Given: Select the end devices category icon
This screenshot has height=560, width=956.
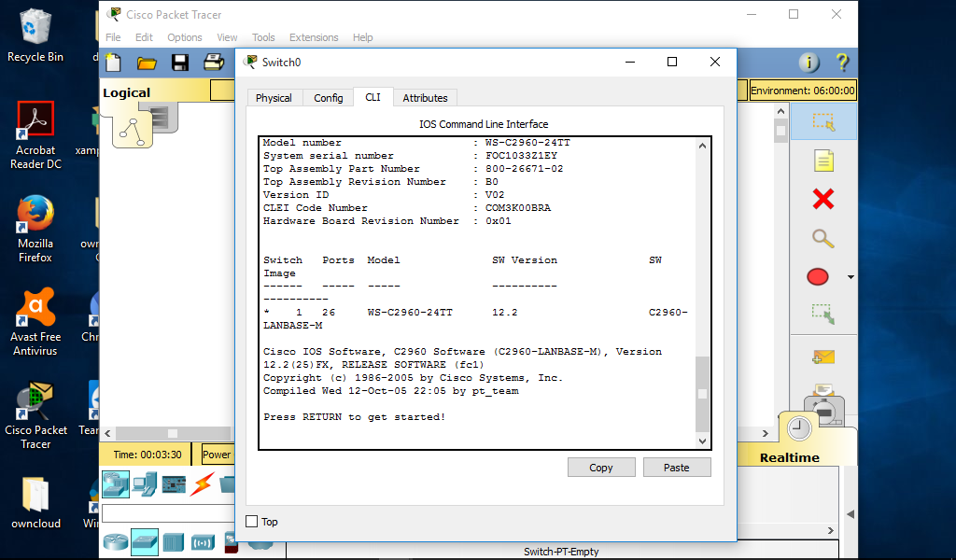Looking at the screenshot, I should tap(145, 484).
